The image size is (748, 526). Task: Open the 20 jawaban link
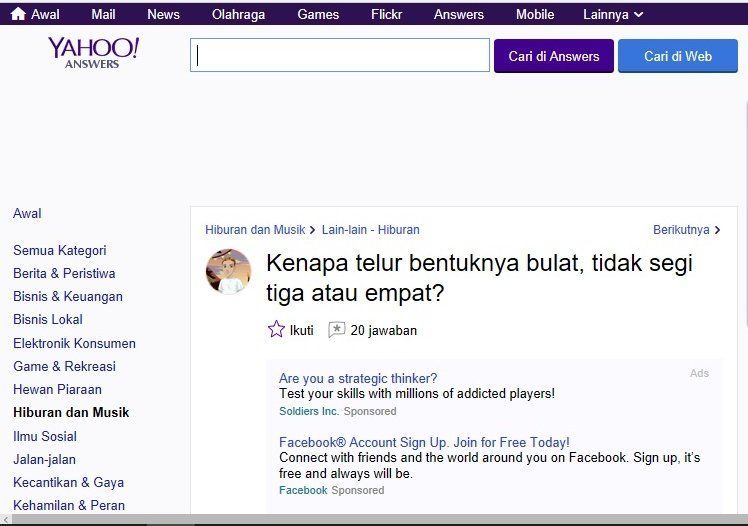point(384,330)
